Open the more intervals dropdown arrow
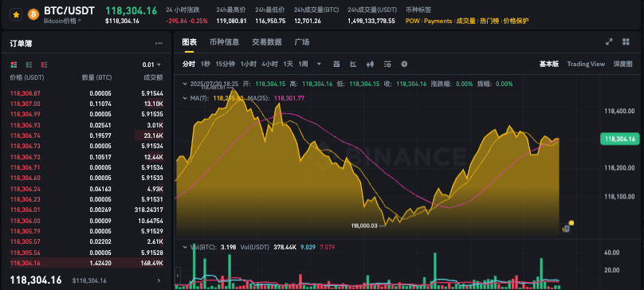Screen dimensions: 644x290 (319, 64)
